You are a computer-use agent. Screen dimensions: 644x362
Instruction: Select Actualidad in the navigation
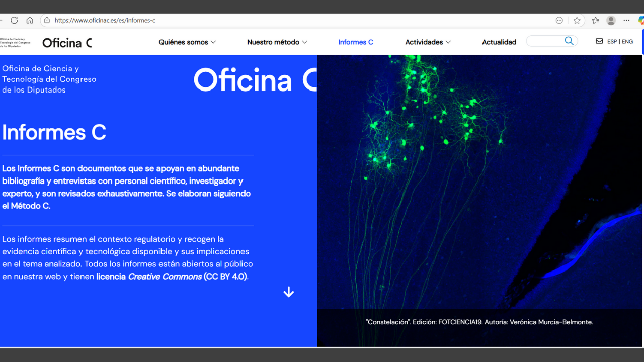tap(499, 42)
